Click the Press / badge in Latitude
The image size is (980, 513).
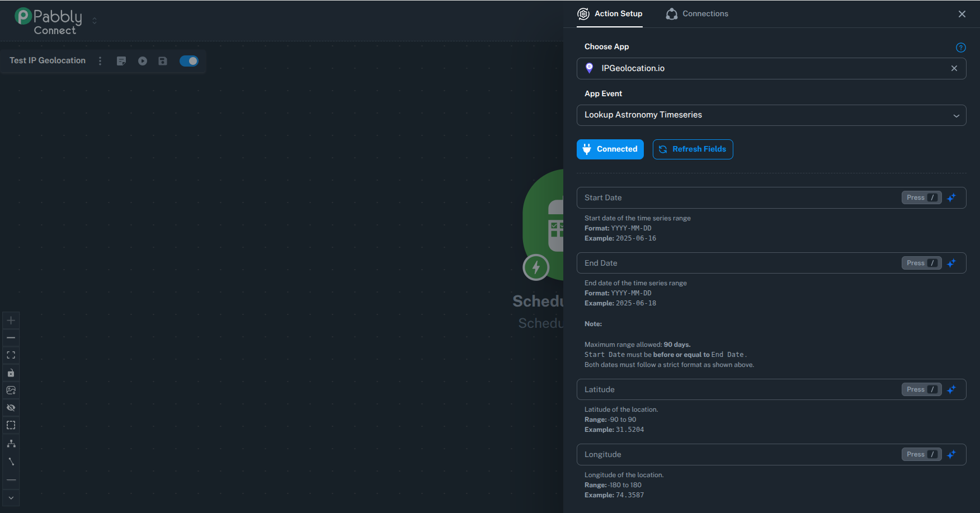(x=921, y=389)
